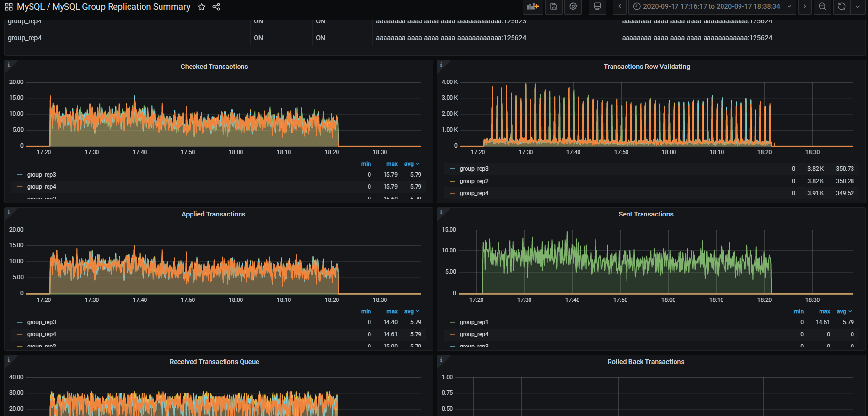This screenshot has width=868, height=416.
Task: Open dashboard settings gear icon
Action: coord(573,7)
